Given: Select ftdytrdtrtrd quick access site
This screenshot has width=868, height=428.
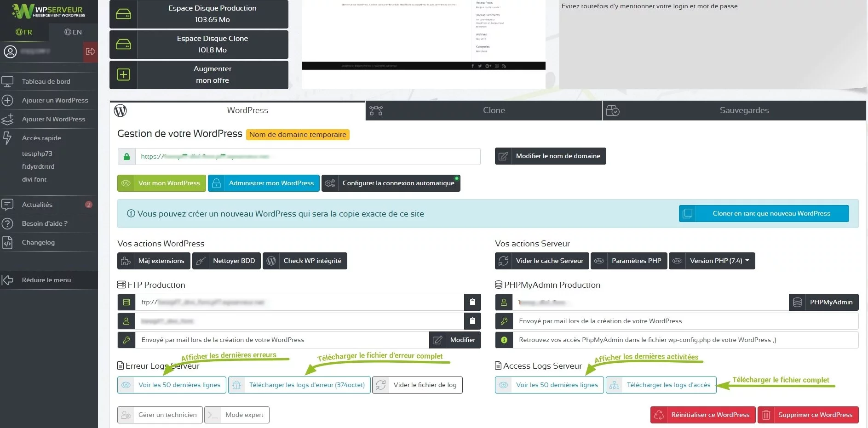Looking at the screenshot, I should [38, 166].
